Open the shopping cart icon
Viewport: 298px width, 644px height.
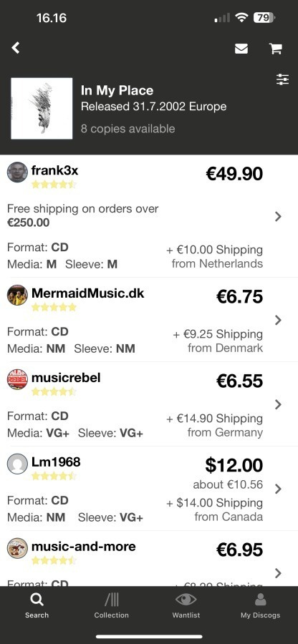(275, 49)
